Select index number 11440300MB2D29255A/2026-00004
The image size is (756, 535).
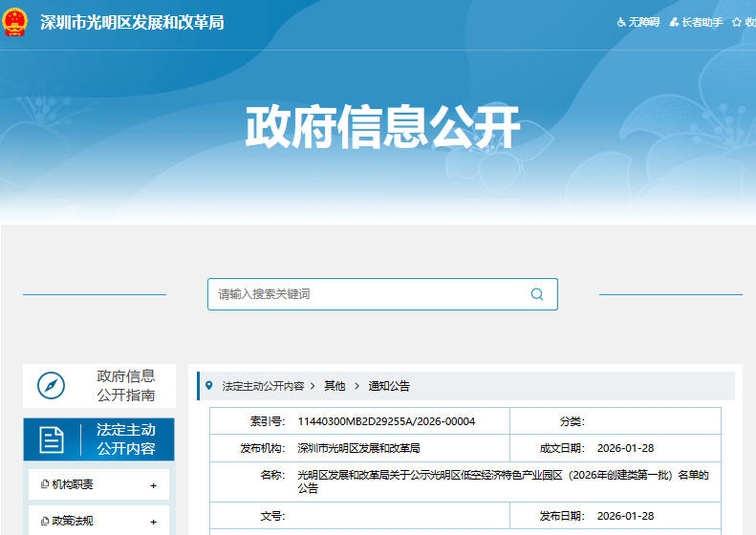tap(386, 421)
